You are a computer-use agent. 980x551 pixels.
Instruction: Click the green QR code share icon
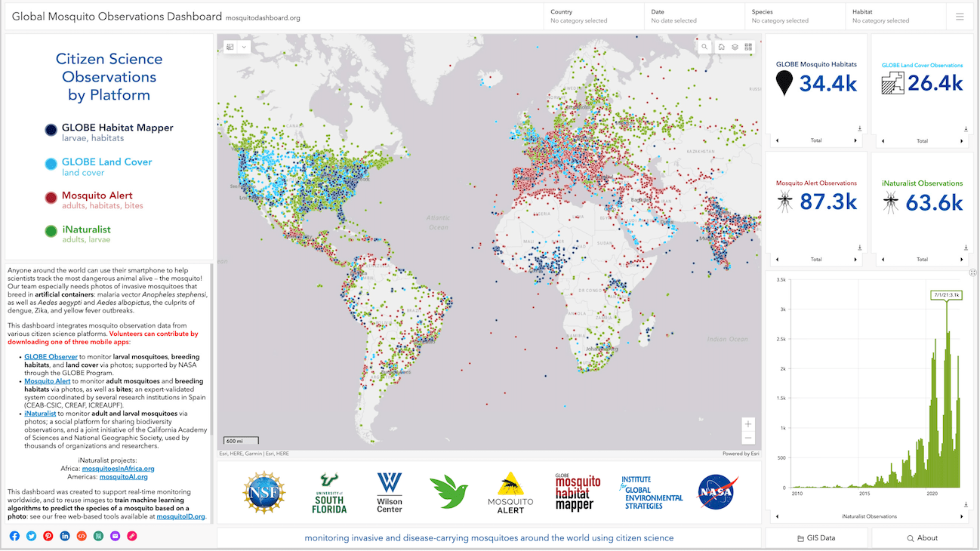pos(98,536)
